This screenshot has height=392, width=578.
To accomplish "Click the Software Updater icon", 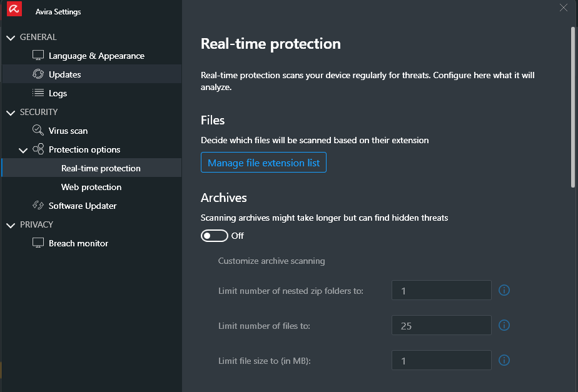I will 38,206.
